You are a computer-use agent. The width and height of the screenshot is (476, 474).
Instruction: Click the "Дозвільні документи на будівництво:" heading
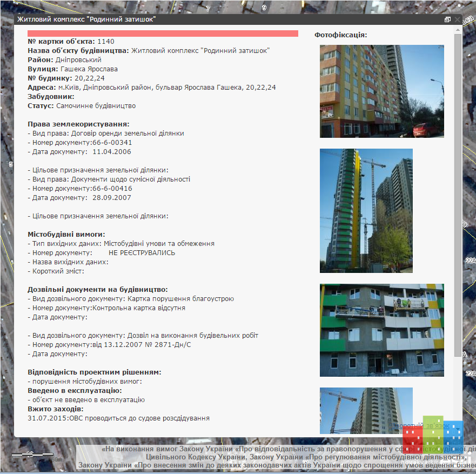point(98,289)
